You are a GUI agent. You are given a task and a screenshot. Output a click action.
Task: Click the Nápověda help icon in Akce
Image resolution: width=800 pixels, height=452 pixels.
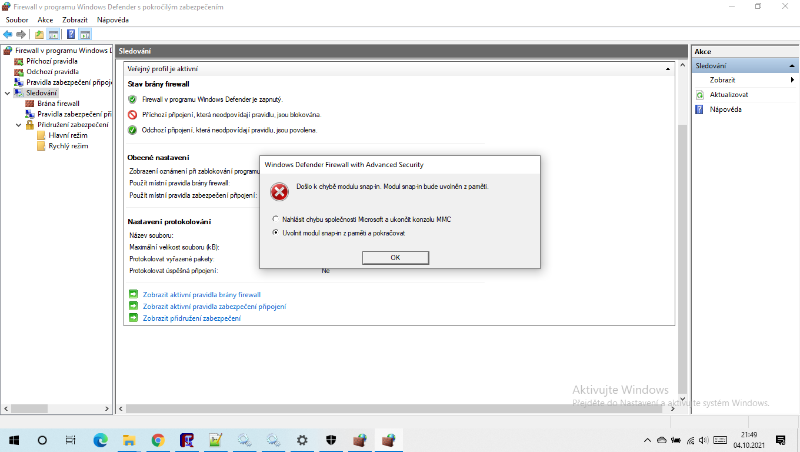(x=699, y=109)
